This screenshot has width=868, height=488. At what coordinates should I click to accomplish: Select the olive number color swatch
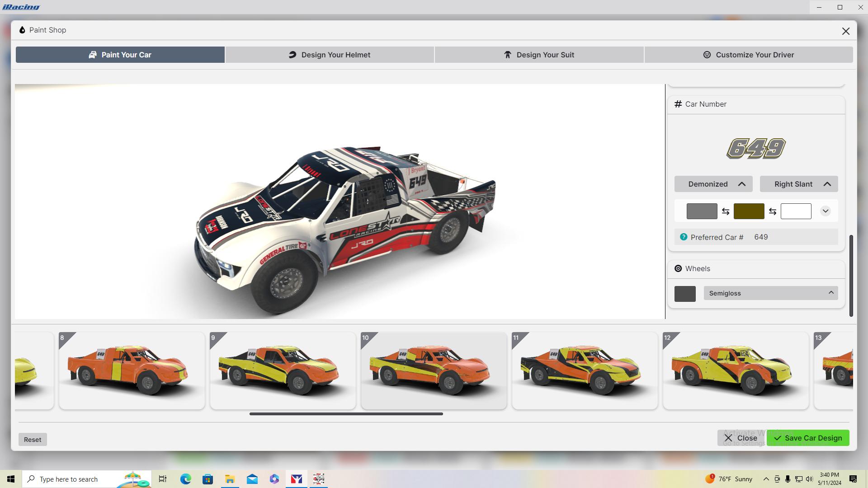(749, 211)
